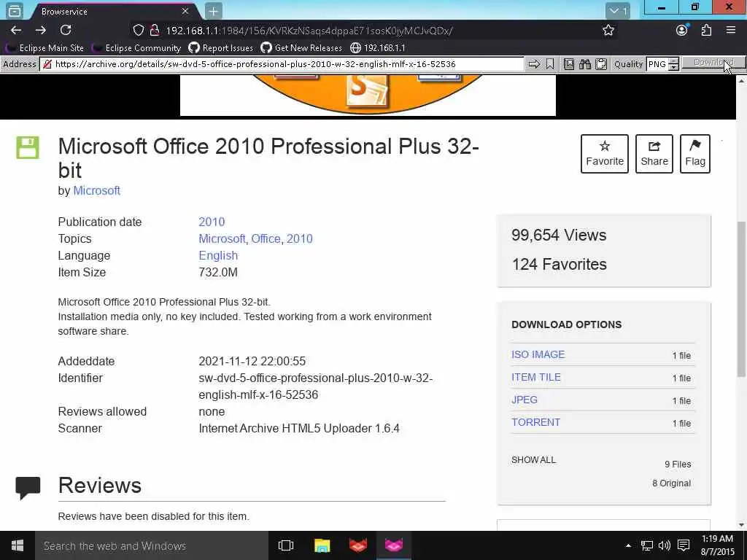Open Eclipse Main Site bookmark

click(45, 48)
